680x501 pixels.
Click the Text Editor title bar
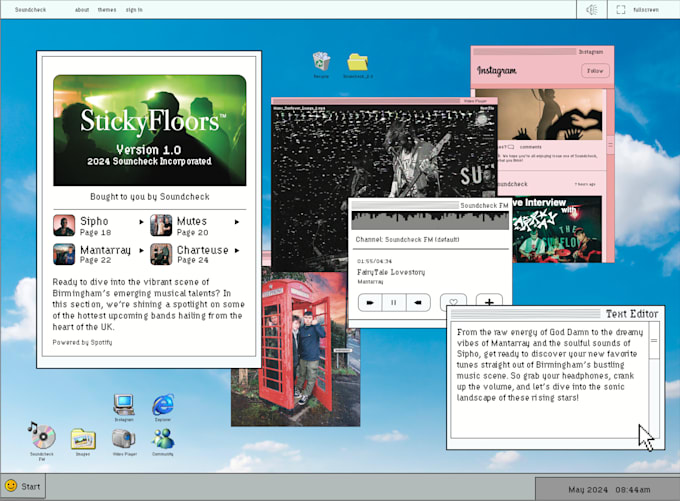click(555, 314)
